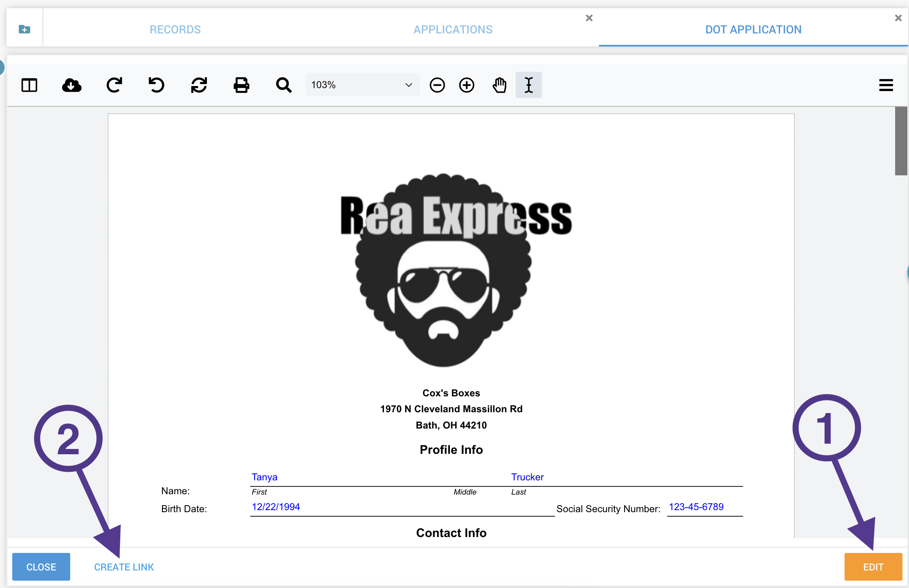Image resolution: width=909 pixels, height=588 pixels.
Task: Click the orange Edit button
Action: (873, 567)
